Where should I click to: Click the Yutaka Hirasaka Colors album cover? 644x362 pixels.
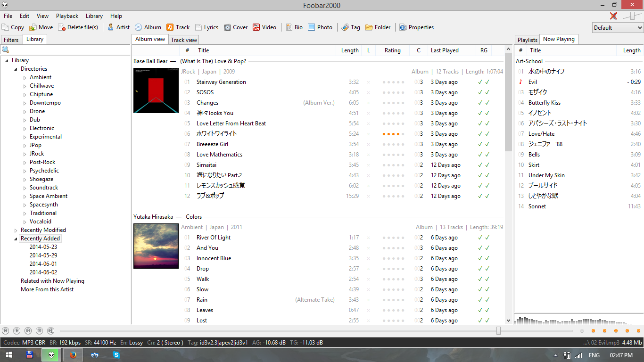pos(156,246)
